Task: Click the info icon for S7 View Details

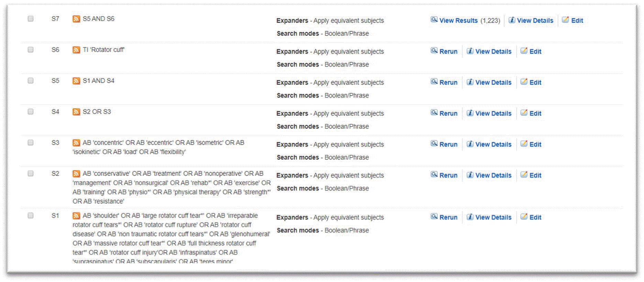Action: tap(512, 20)
